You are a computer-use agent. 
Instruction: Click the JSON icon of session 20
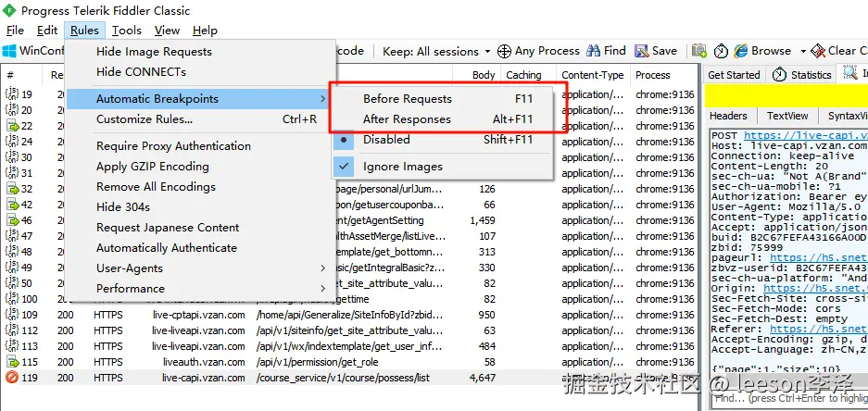click(x=12, y=110)
